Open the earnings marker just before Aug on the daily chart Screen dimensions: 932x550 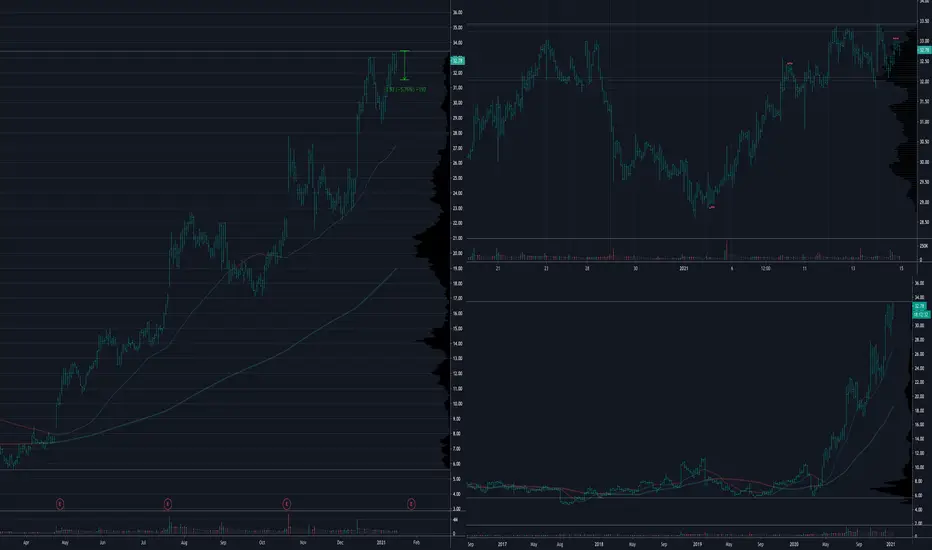click(x=168, y=504)
